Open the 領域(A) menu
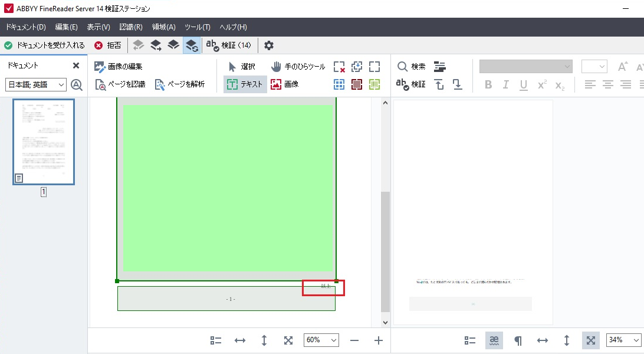The width and height of the screenshot is (644, 354). (163, 27)
